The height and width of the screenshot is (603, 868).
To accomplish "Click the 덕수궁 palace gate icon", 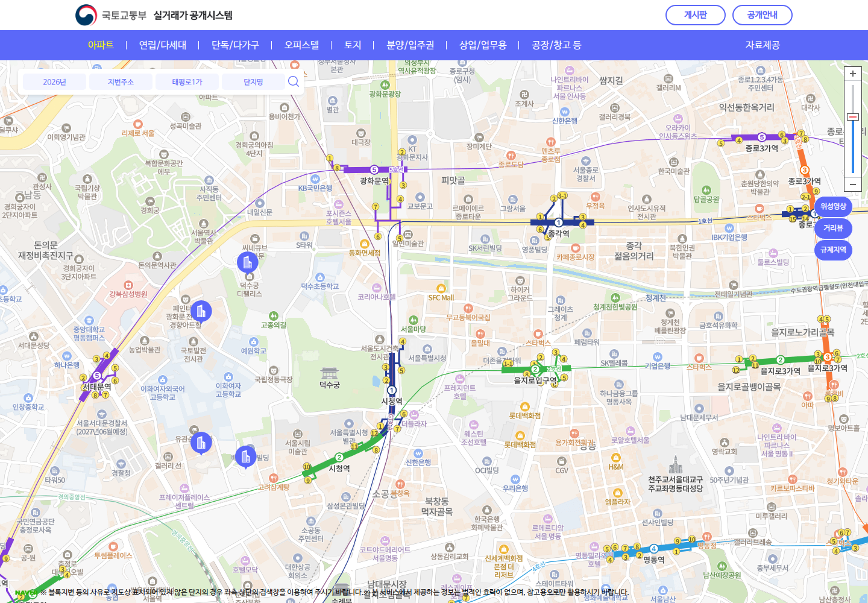I will [x=329, y=373].
